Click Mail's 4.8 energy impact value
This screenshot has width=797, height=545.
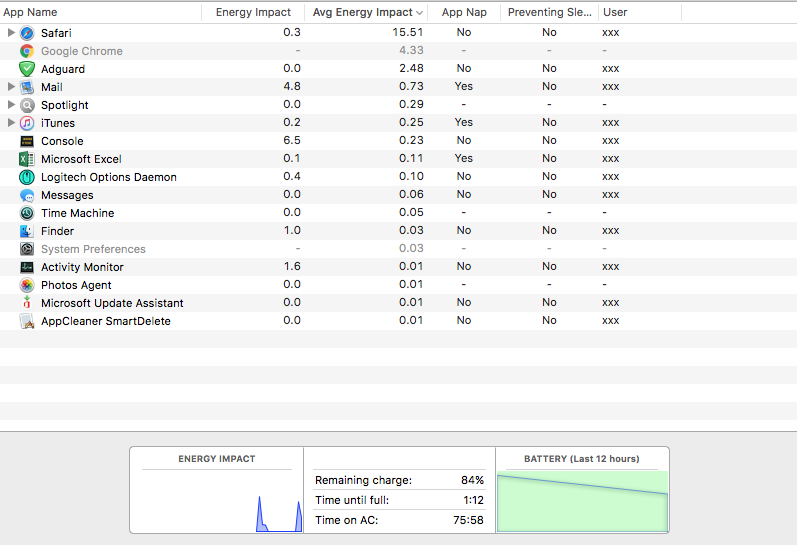(x=292, y=86)
